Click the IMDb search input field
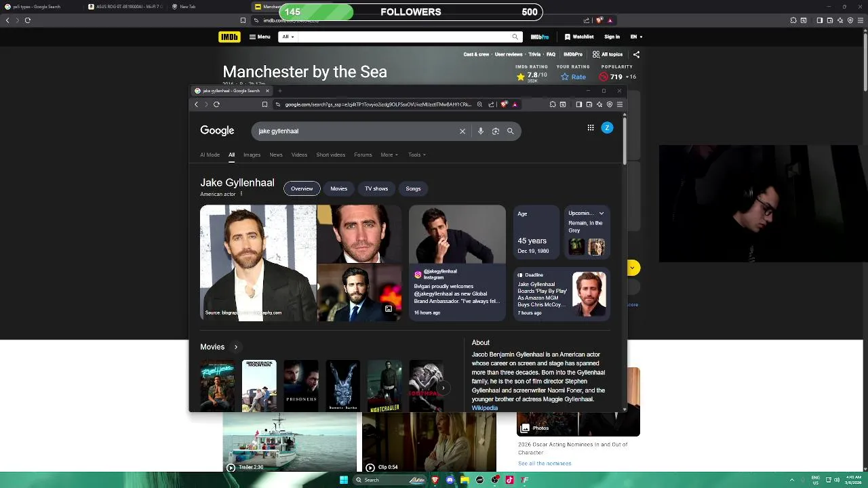Screen dimensions: 868x488 coord(404,37)
